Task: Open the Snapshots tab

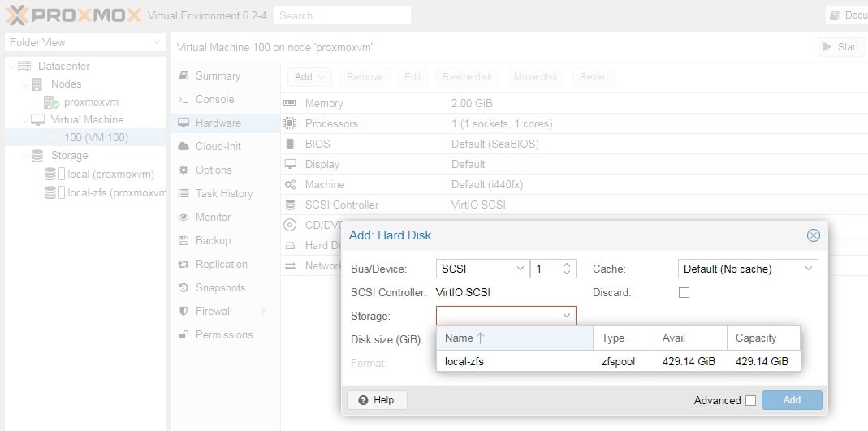Action: [x=225, y=287]
